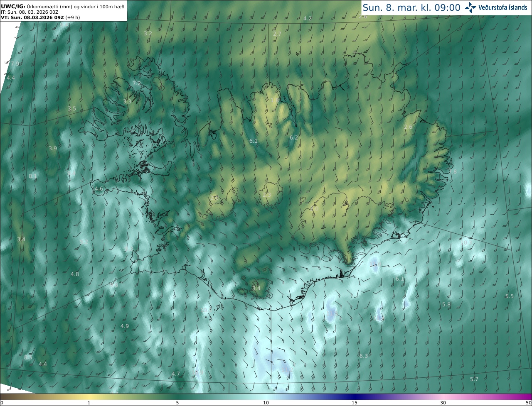
Task: Click the 5.5 value at the right edge
Action: click(x=510, y=296)
